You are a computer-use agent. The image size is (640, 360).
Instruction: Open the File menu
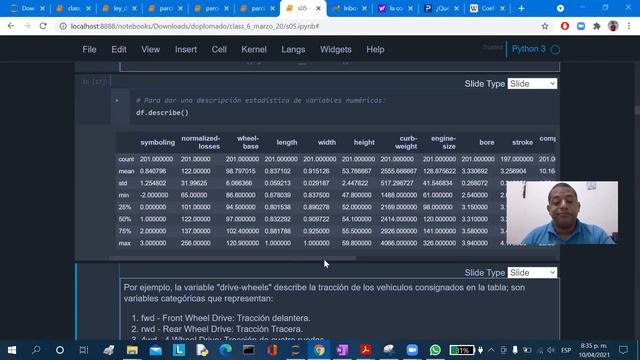pyautogui.click(x=89, y=49)
